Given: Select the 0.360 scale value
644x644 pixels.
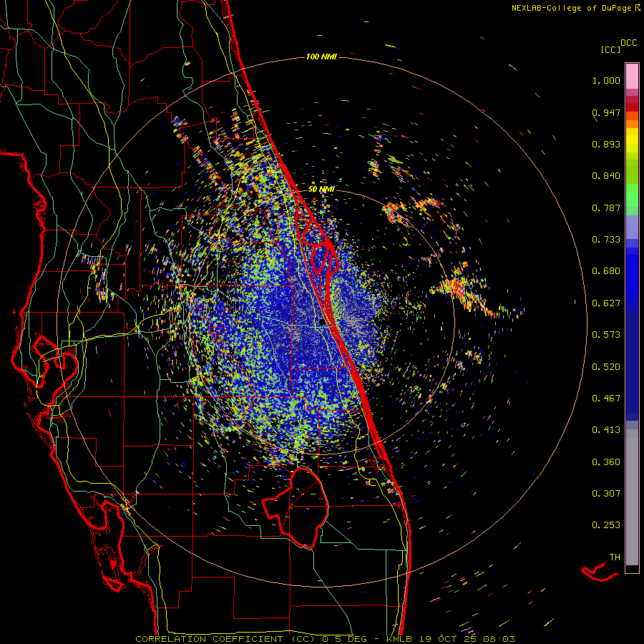Looking at the screenshot, I should point(606,462).
